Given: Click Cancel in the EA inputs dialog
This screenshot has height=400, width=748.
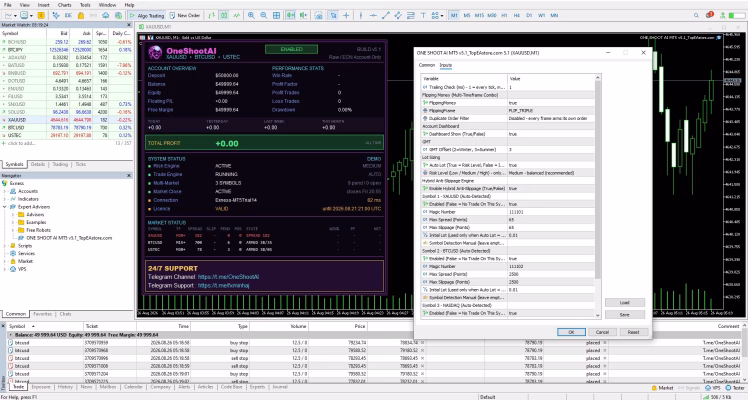Looking at the screenshot, I should [602, 332].
